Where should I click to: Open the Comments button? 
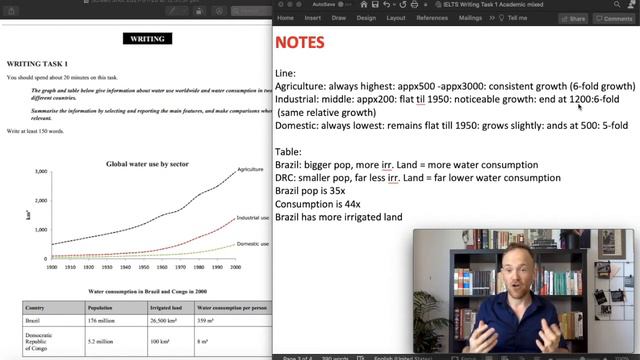coord(614,19)
